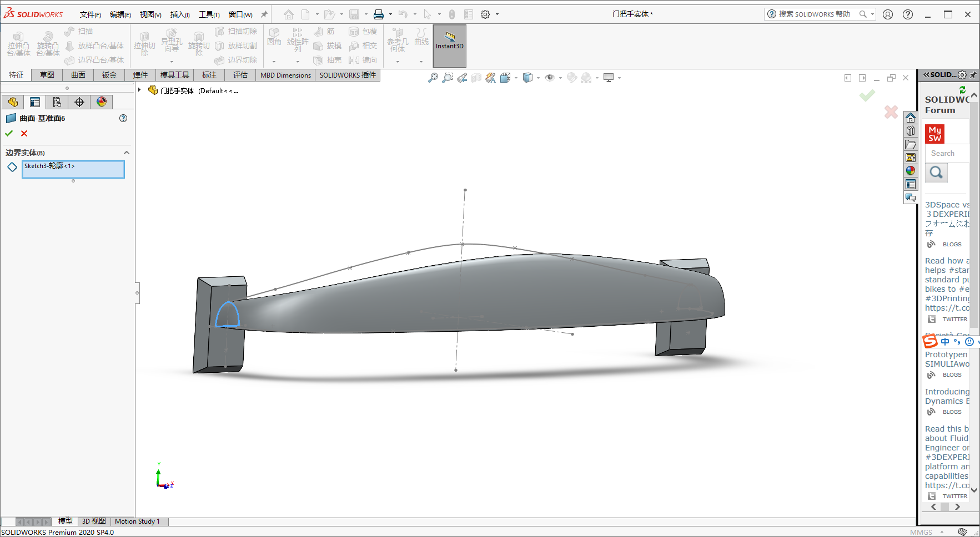Open the 视图(V) menu
980x537 pixels.
[150, 15]
